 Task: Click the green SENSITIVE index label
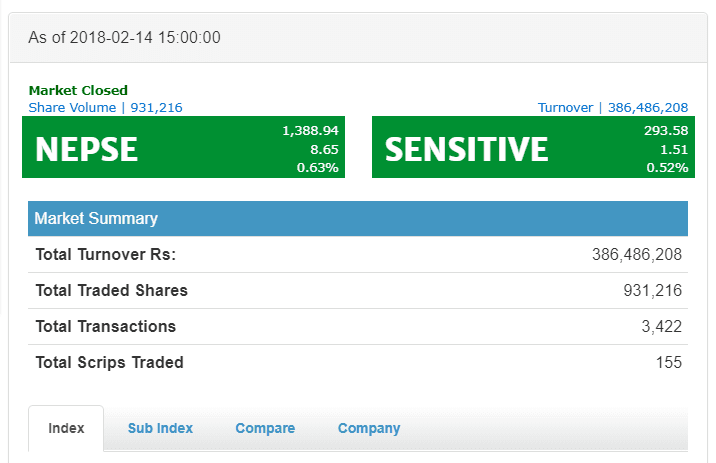click(x=467, y=149)
